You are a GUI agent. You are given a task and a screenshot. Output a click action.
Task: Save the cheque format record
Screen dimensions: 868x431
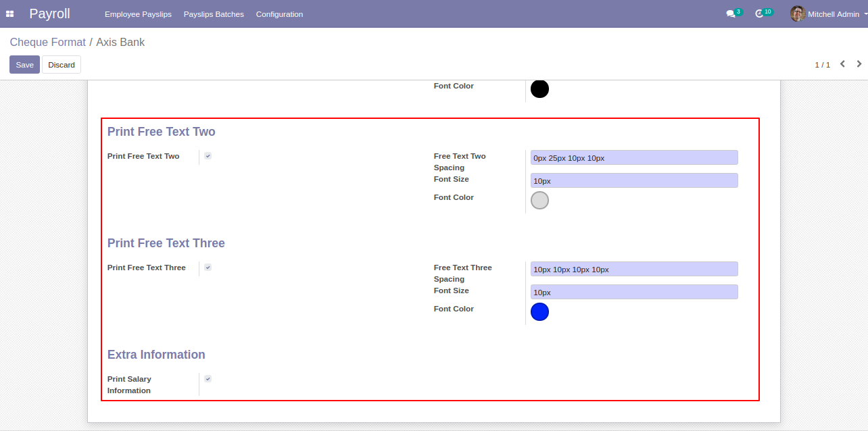[x=24, y=65]
